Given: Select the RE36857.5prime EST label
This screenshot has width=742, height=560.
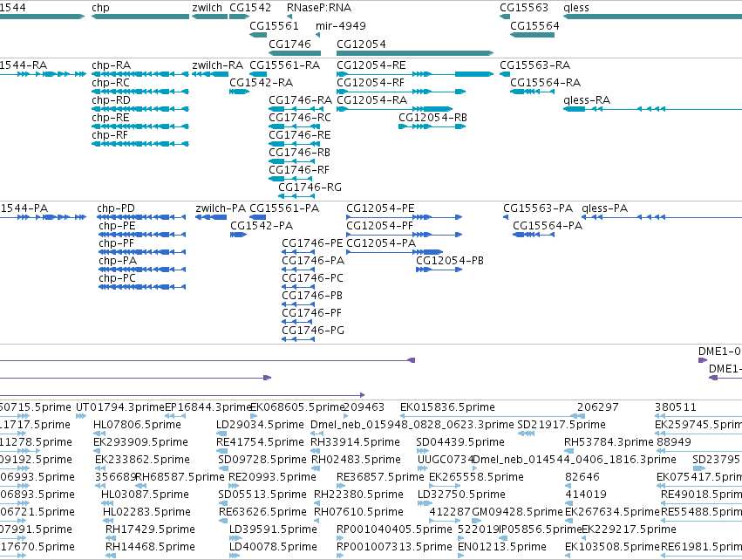Looking at the screenshot, I should click(x=380, y=477).
